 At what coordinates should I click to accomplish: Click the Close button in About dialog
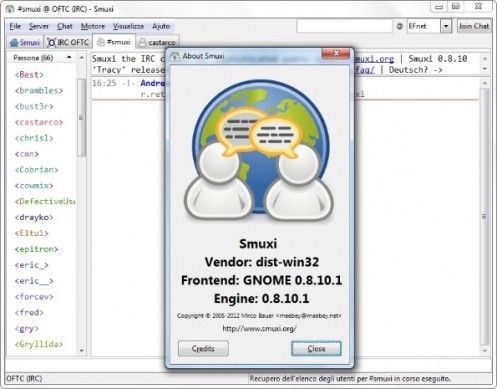tap(316, 349)
